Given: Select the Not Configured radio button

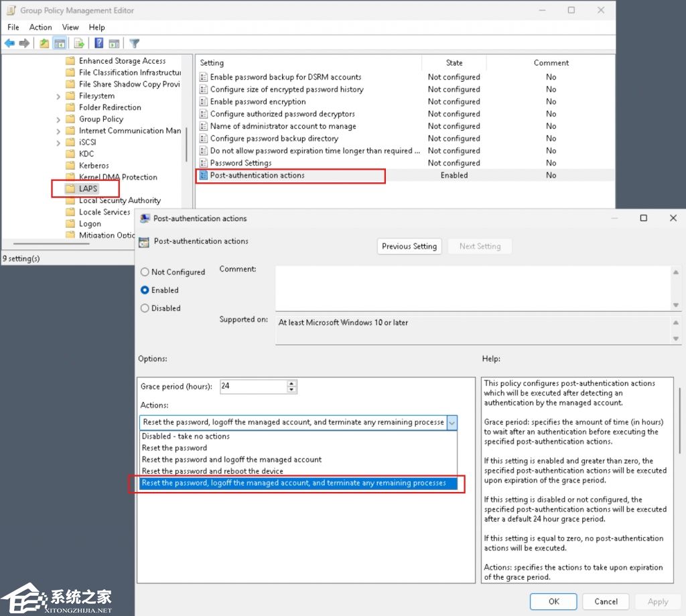Looking at the screenshot, I should [x=145, y=272].
